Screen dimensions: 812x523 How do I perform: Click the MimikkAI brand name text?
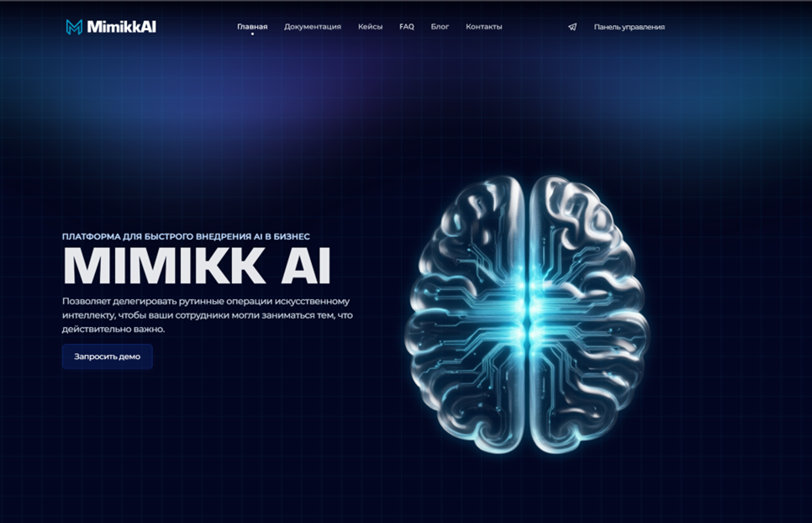pos(124,25)
